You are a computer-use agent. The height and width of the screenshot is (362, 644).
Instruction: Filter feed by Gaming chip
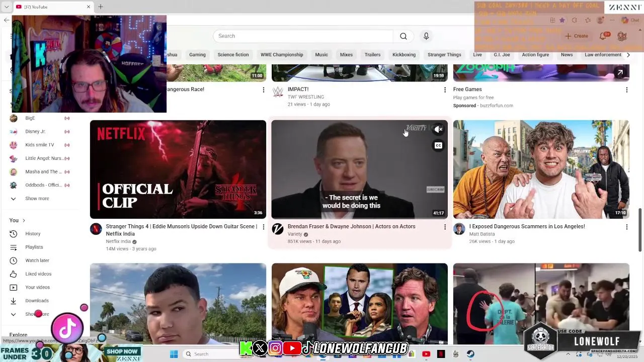point(197,55)
